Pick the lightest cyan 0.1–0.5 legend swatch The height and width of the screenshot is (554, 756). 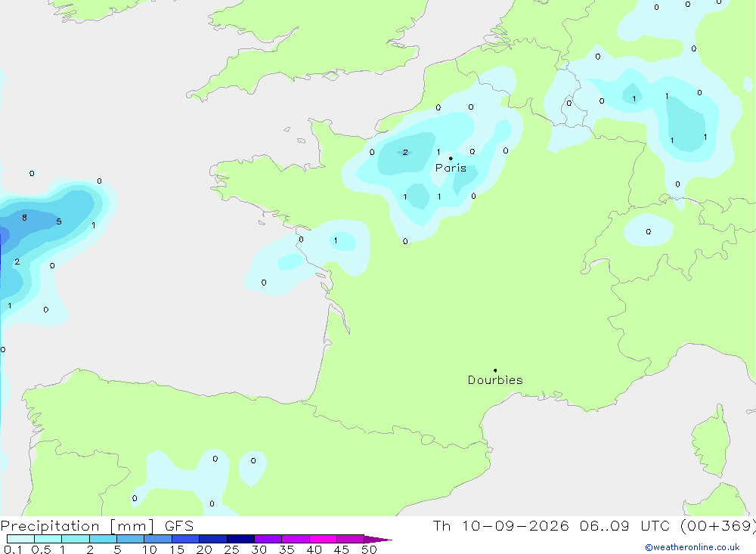point(20,539)
